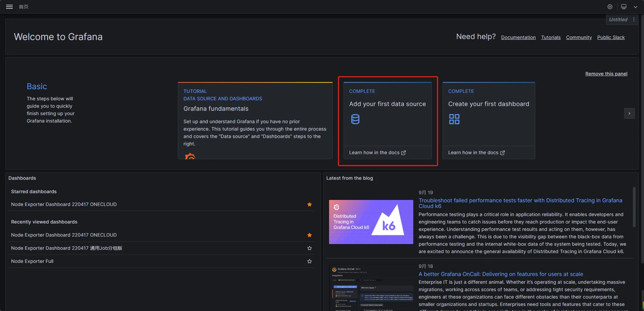Open the hamburger navigation menu
644x311 pixels.
coord(9,7)
